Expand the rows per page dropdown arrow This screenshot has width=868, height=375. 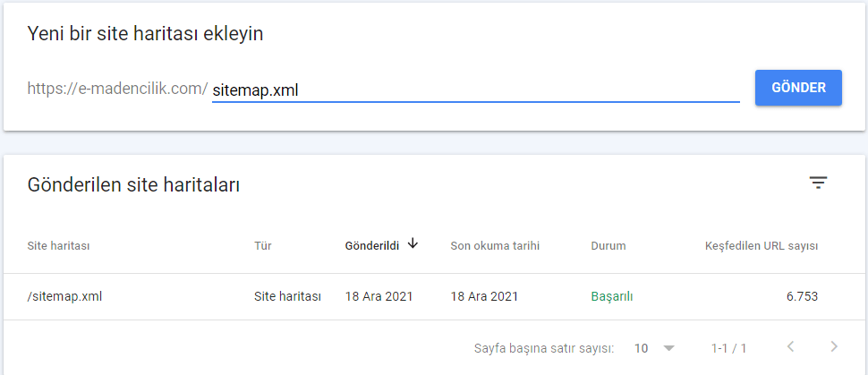(668, 348)
